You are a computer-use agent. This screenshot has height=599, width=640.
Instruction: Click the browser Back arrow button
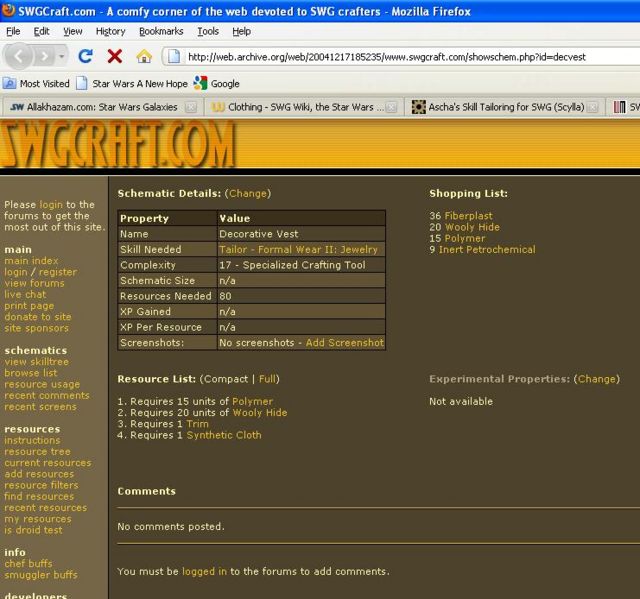click(x=19, y=56)
